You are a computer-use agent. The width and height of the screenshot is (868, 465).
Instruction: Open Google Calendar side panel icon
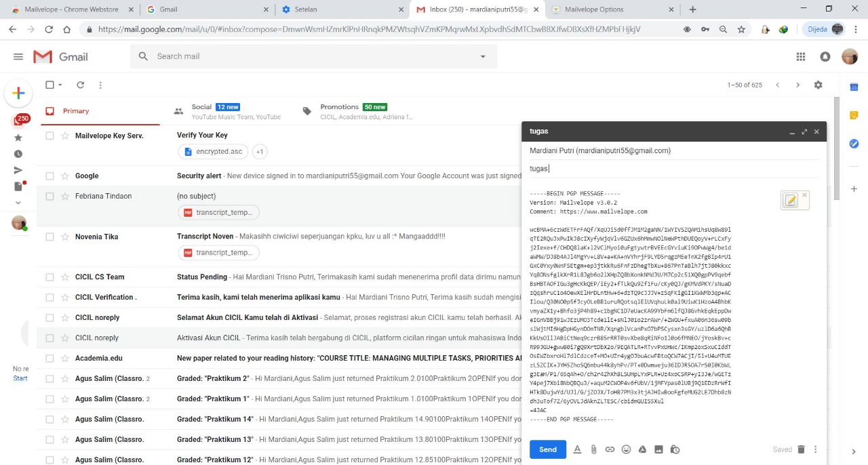[854, 87]
